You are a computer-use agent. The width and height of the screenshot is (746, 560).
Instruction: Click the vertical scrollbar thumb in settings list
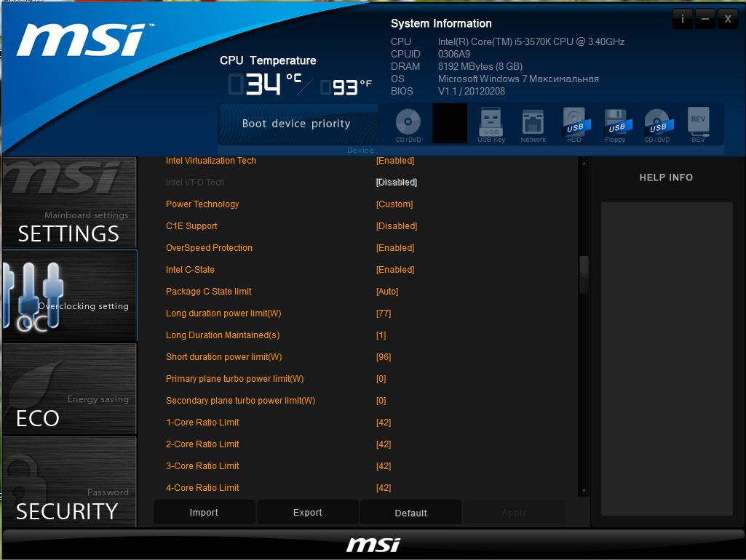(583, 274)
